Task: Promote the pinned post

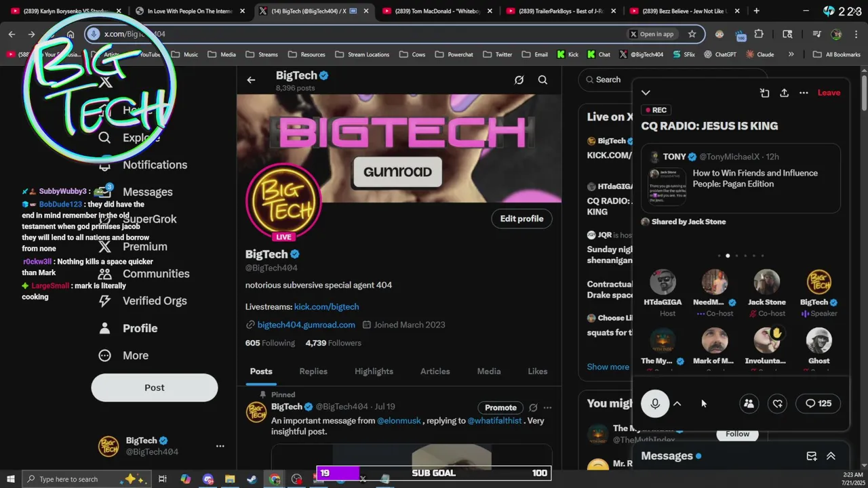Action: point(500,407)
